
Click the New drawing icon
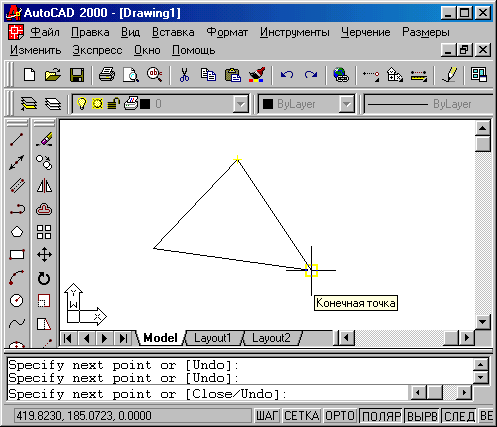tap(30, 75)
